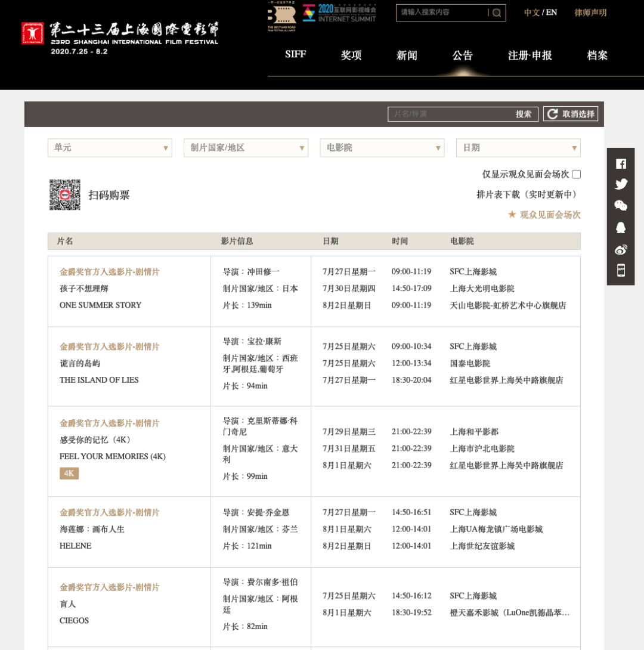Share via WeChat icon in sidebar
Viewport: 644px width, 650px height.
(x=620, y=206)
